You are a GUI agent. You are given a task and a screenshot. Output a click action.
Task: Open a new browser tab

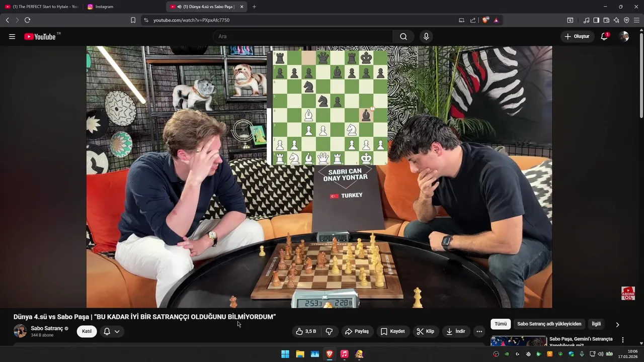click(x=254, y=7)
